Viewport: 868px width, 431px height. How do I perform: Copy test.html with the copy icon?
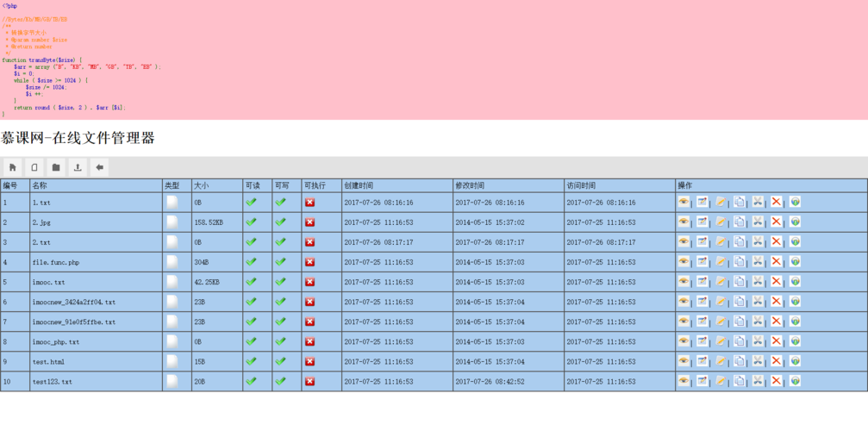click(x=739, y=361)
